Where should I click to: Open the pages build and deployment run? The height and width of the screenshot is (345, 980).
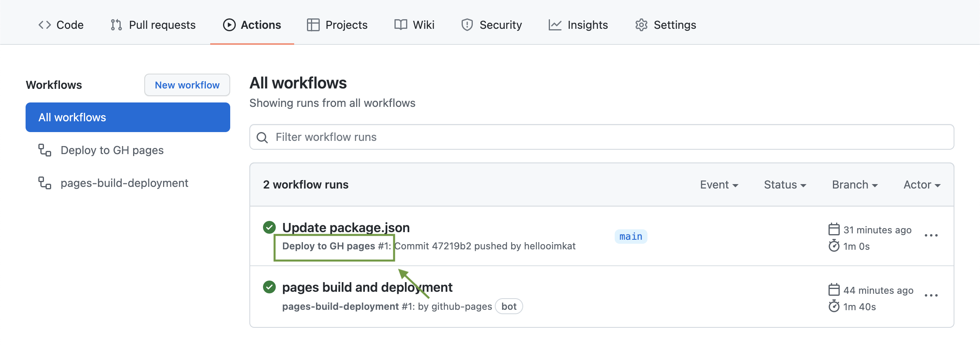367,287
